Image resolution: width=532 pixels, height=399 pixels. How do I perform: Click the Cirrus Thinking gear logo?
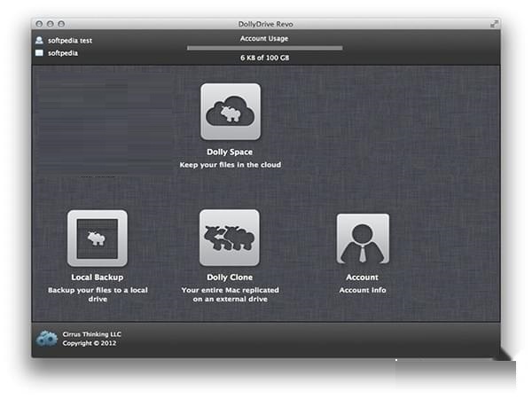click(46, 338)
